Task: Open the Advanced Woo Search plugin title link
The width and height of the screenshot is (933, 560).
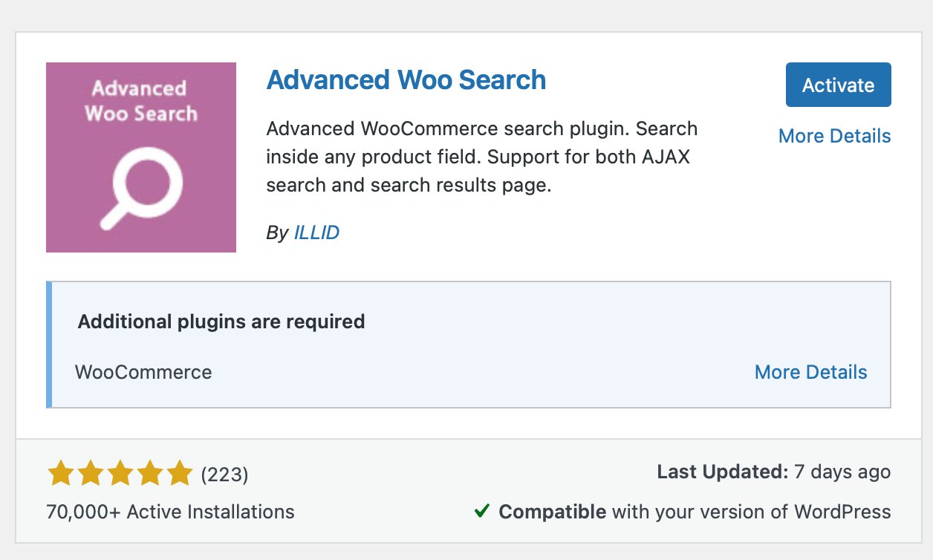Action: (406, 79)
